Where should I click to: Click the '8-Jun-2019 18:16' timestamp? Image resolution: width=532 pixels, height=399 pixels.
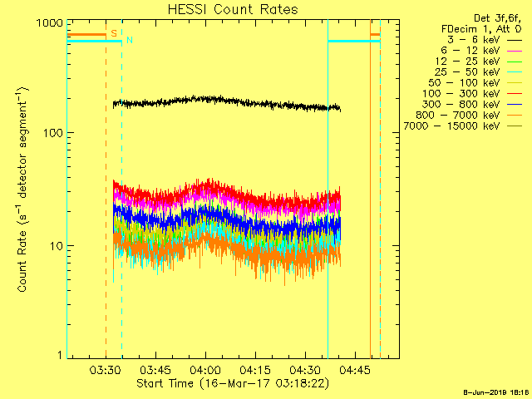point(496,392)
